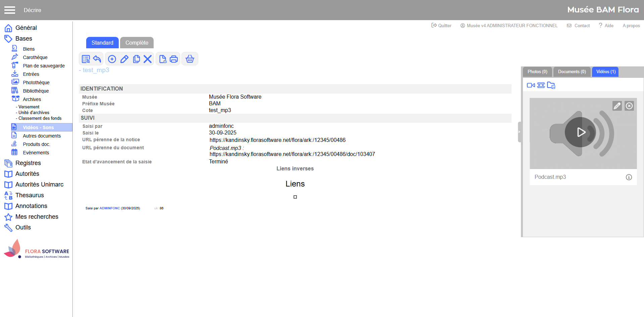Click the Quitter logout link
644x317 pixels.
441,26
